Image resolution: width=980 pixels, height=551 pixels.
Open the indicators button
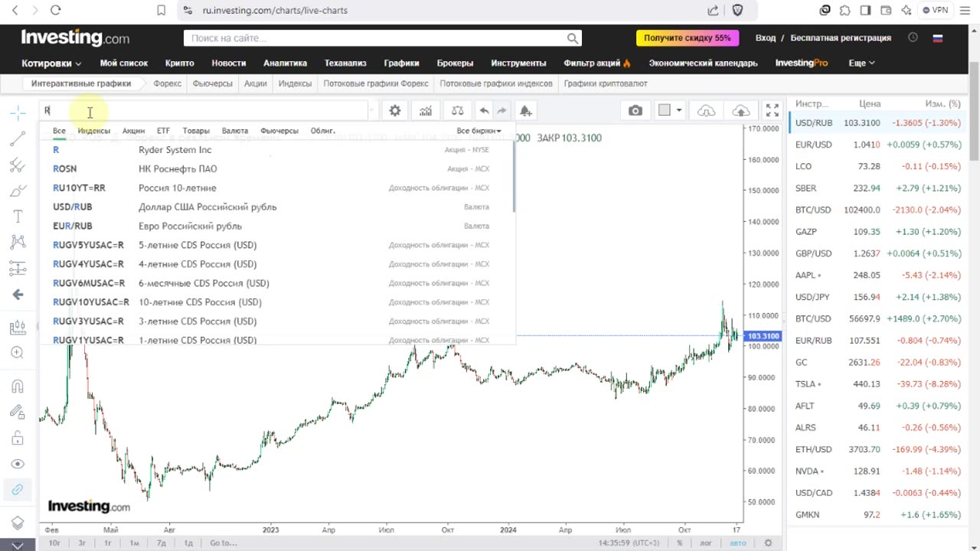coord(426,111)
